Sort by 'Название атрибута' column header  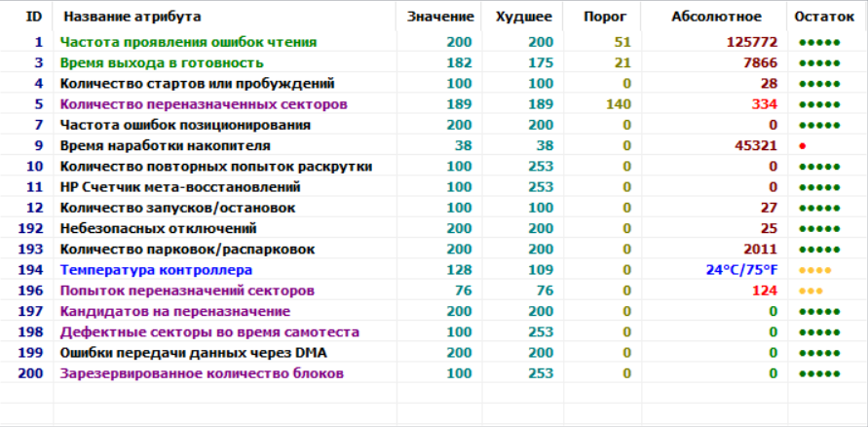coord(132,17)
